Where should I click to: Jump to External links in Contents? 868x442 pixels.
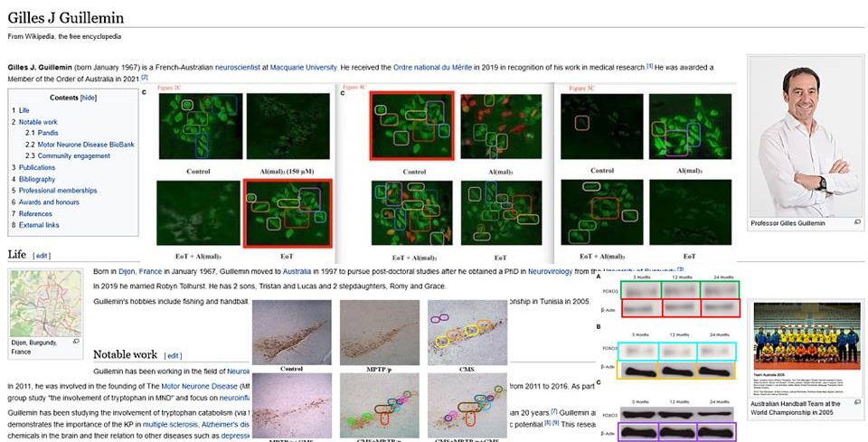[39, 225]
